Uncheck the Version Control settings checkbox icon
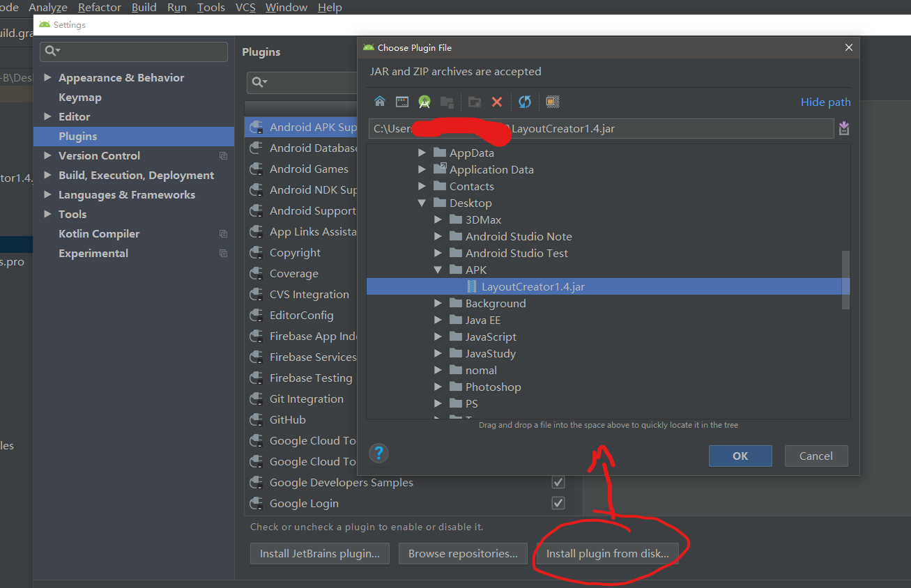Screen dimensions: 911x588 click(x=223, y=155)
